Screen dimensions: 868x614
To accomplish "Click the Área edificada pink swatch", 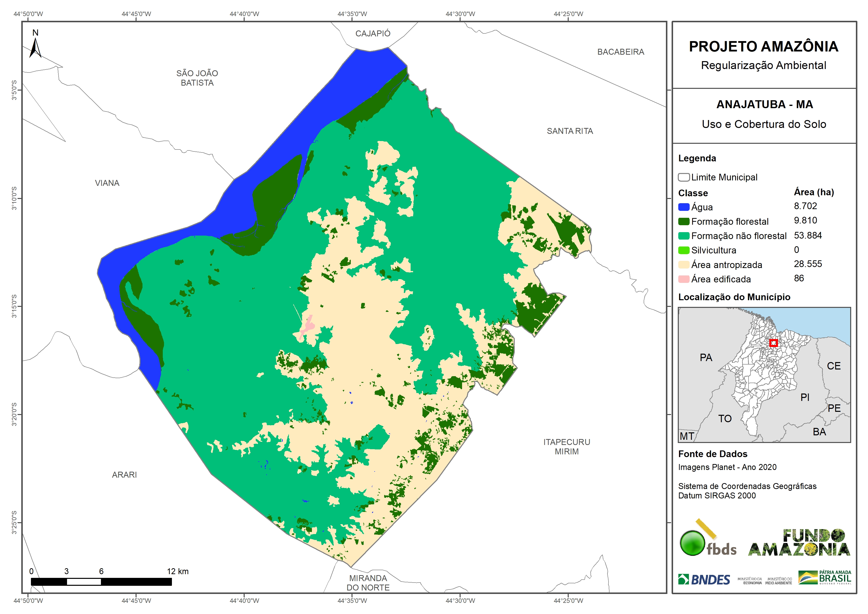I will [683, 279].
